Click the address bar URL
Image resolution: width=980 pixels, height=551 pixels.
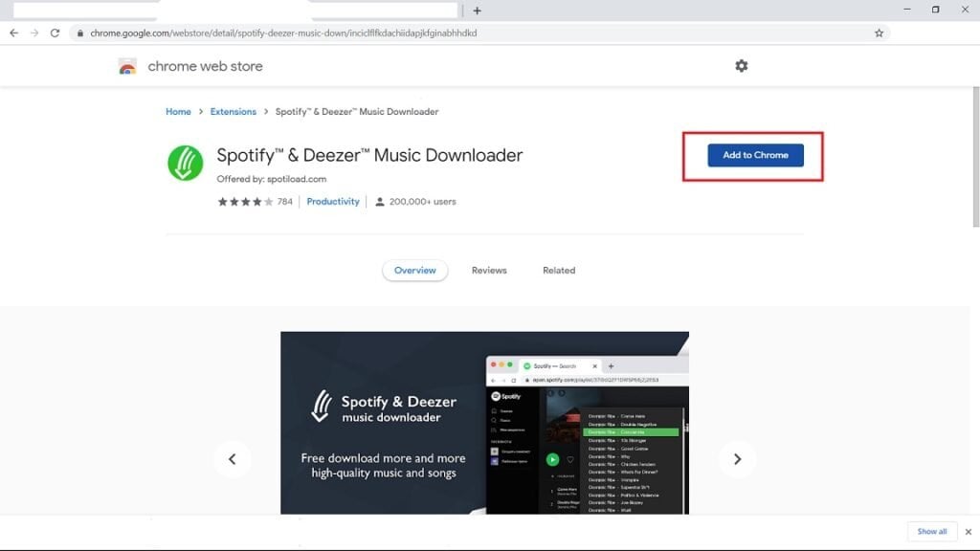[283, 33]
